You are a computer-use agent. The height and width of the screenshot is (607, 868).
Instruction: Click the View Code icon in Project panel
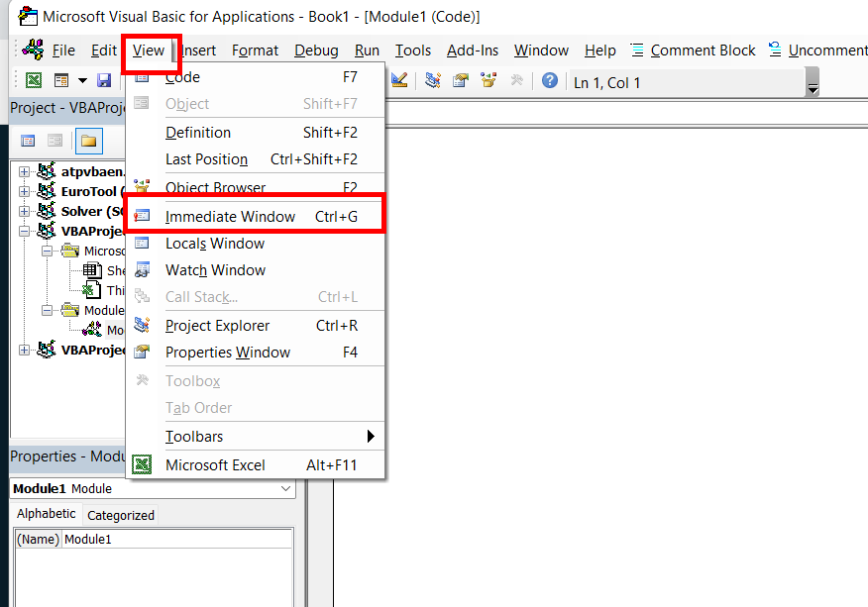[x=27, y=140]
